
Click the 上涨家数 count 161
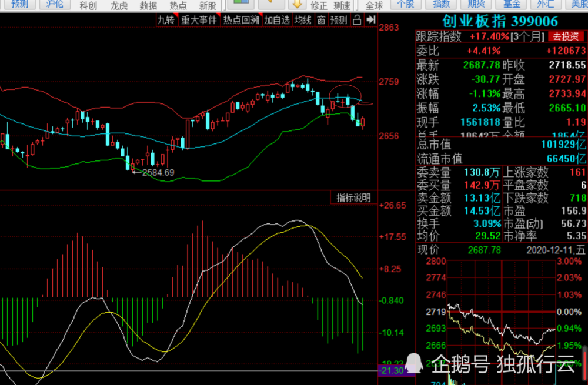pos(577,172)
